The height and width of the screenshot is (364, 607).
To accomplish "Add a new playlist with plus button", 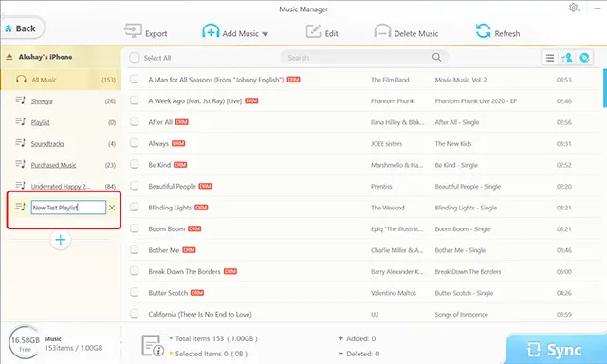I will click(61, 240).
